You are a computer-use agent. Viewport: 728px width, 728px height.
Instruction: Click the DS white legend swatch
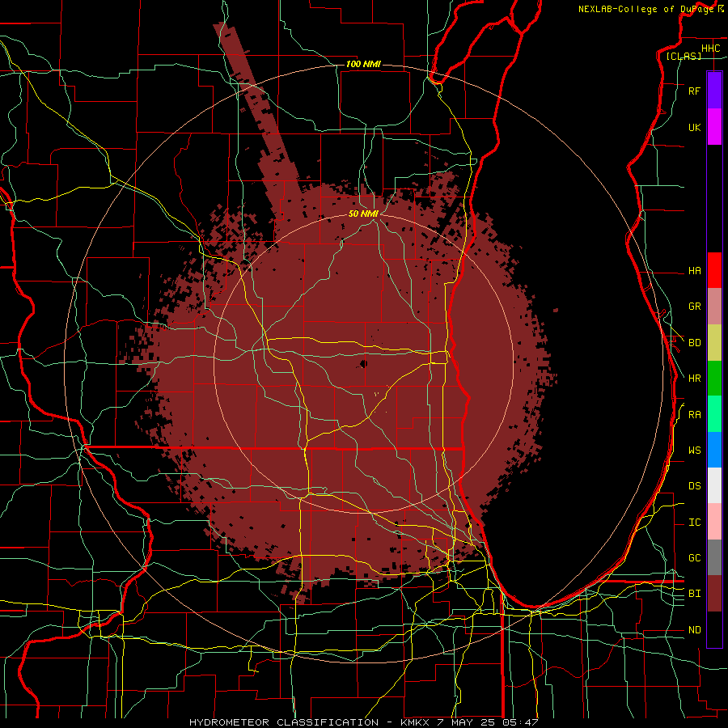click(x=714, y=485)
